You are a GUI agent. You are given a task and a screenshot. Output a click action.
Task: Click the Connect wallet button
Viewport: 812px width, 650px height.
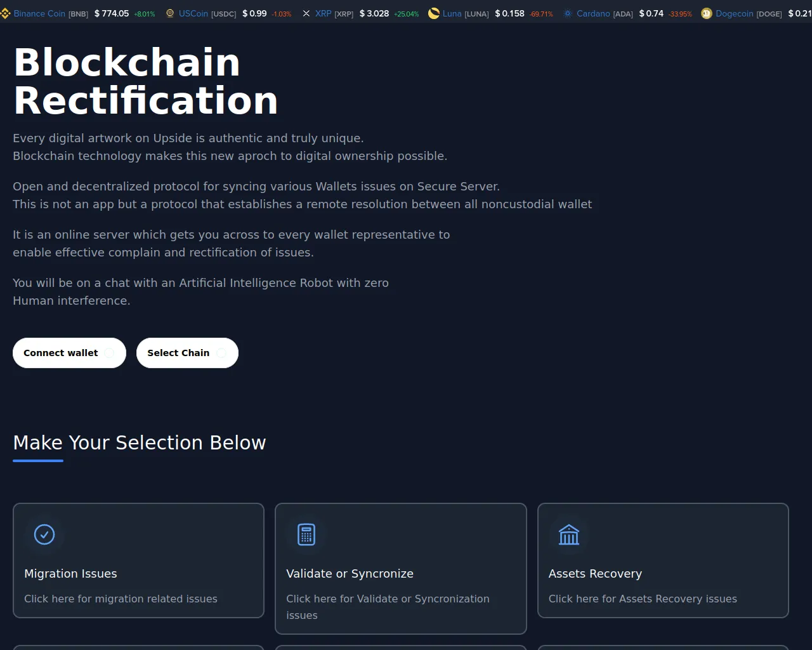pyautogui.click(x=69, y=353)
